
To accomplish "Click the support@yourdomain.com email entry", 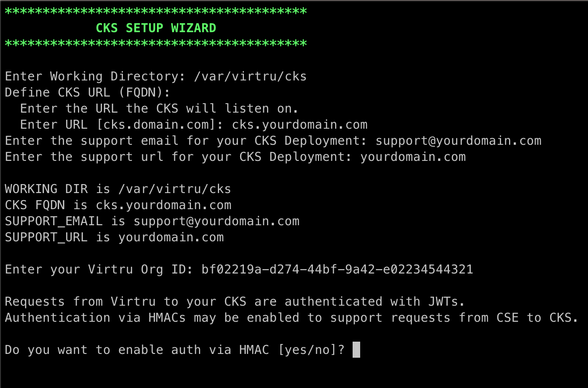I will pos(458,141).
